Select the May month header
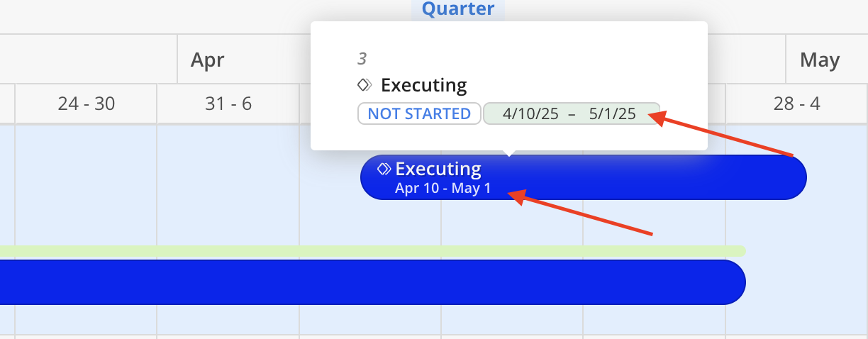 (820, 60)
